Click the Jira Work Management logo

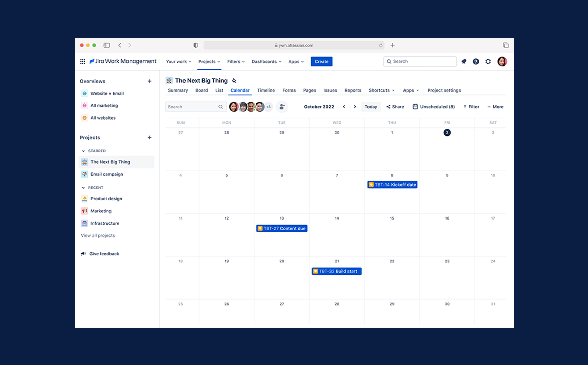click(123, 61)
